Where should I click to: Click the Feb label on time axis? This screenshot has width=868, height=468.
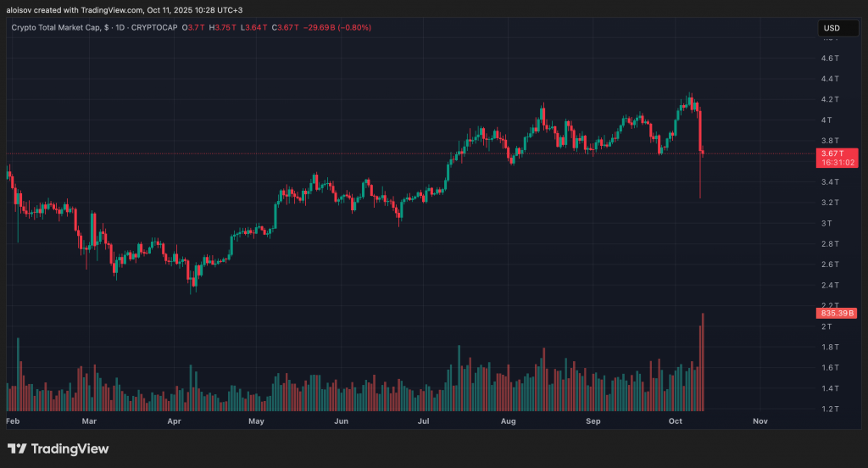(13, 421)
